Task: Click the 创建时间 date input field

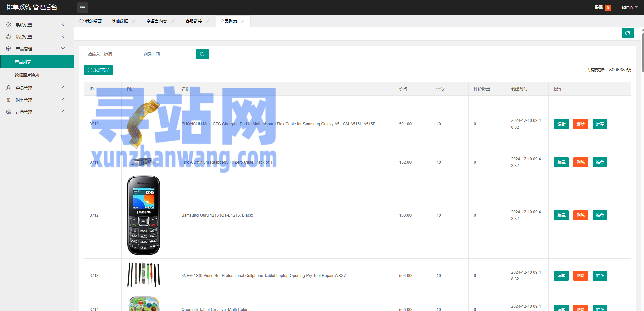Action: [167, 54]
